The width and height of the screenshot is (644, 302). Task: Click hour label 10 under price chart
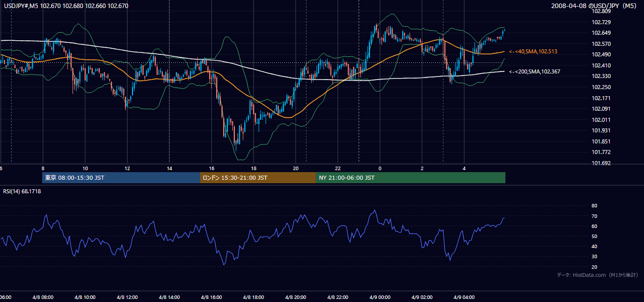pos(85,168)
